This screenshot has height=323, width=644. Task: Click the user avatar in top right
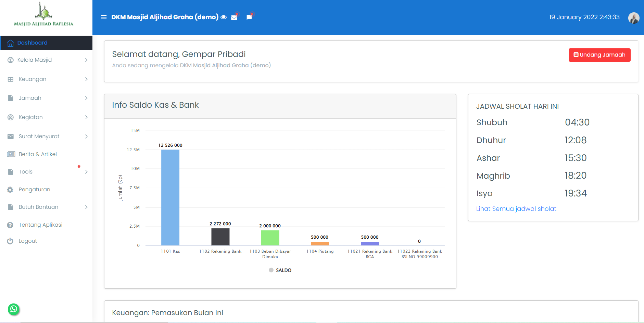pos(633,18)
